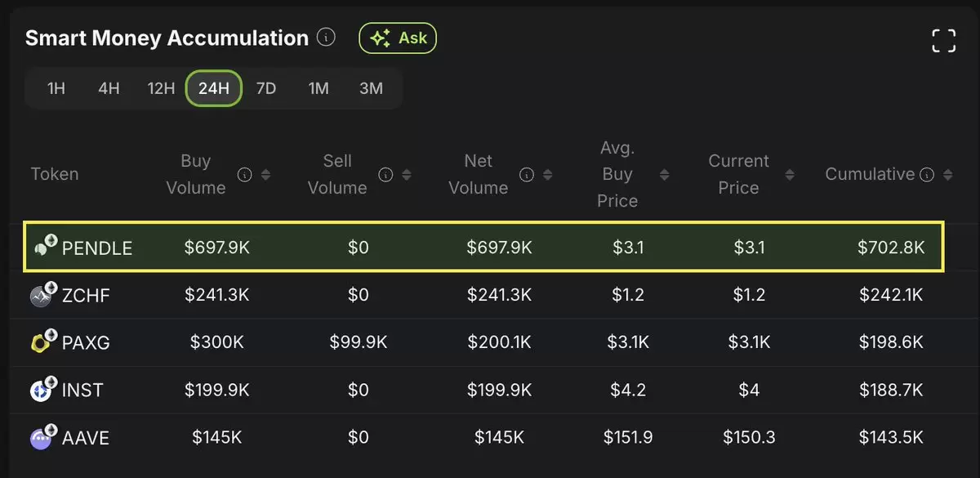The image size is (980, 478).
Task: Click the PAXG token logo icon
Action: coord(43,341)
